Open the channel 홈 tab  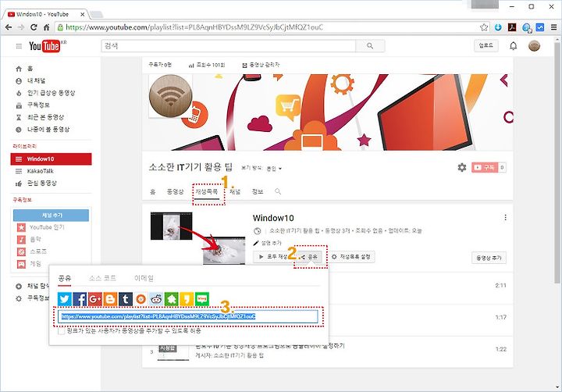pyautogui.click(x=153, y=191)
